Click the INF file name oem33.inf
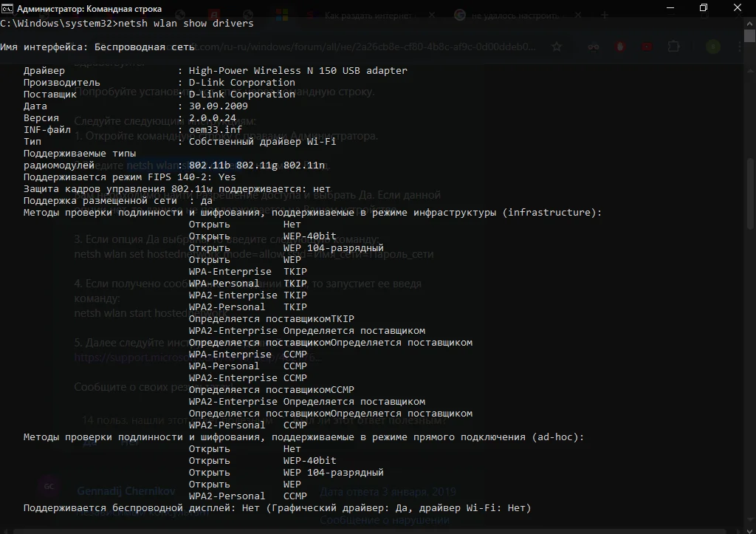This screenshot has height=534, width=756. tap(215, 130)
